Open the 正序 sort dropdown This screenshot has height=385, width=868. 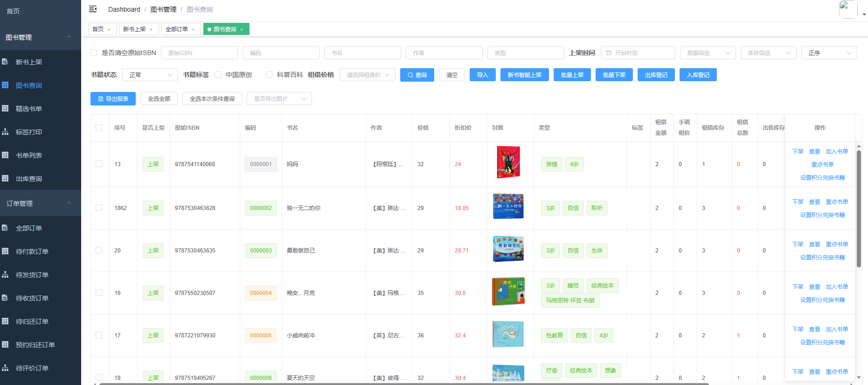click(x=829, y=53)
